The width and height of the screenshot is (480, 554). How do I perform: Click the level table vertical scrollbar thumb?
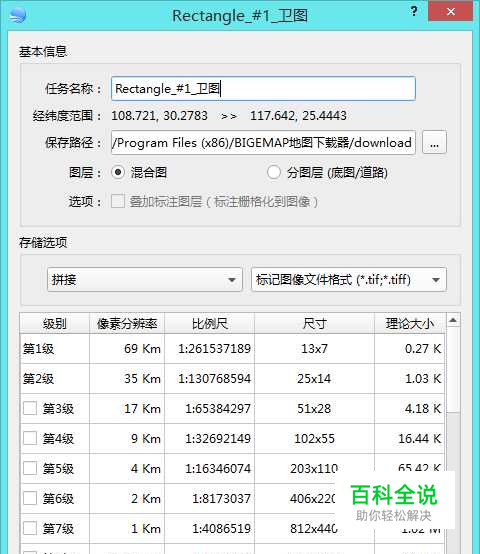[x=453, y=370]
